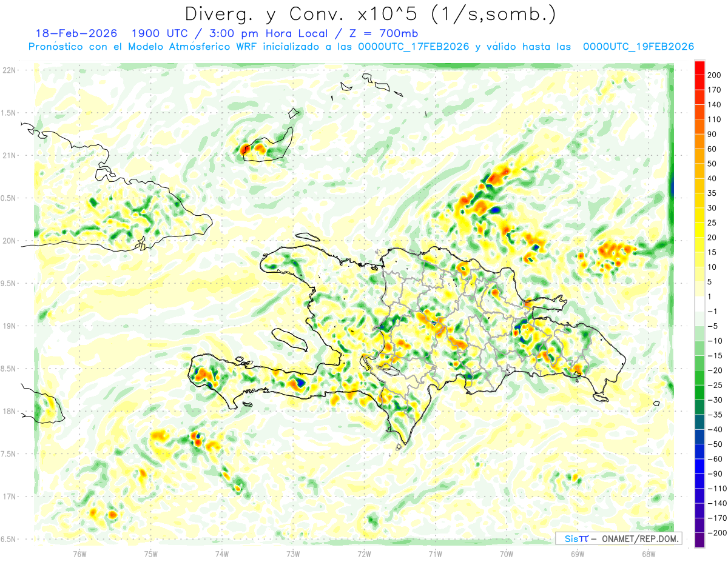The image size is (728, 562).
Task: Click the red legend band above 200
Action: pyautogui.click(x=699, y=67)
